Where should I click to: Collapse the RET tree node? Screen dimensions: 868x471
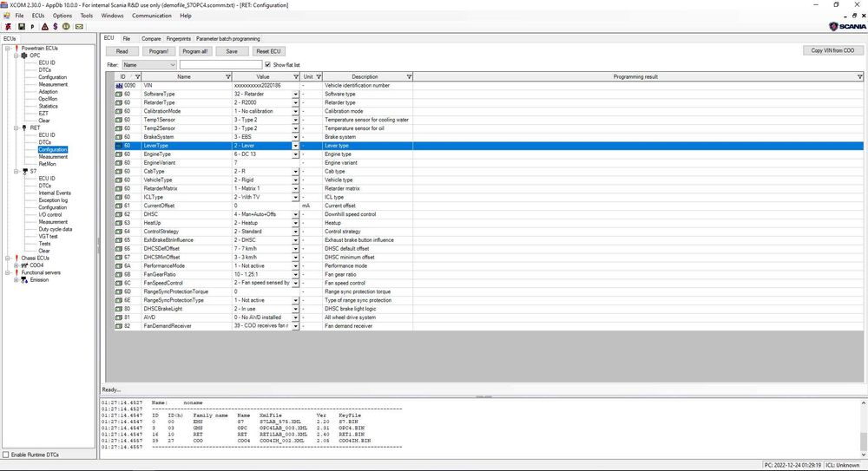[x=16, y=128]
